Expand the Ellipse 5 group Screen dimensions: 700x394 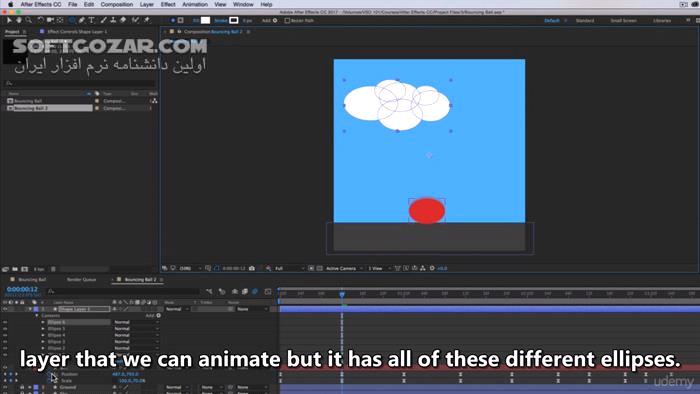pyautogui.click(x=43, y=329)
